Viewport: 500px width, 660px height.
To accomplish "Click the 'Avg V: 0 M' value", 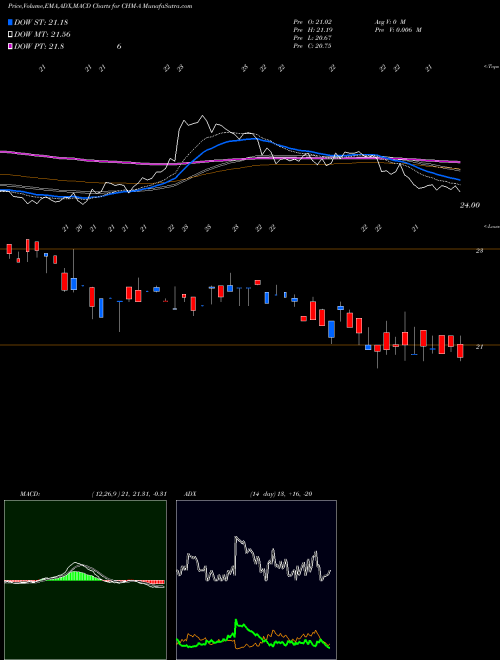I will (x=389, y=21).
